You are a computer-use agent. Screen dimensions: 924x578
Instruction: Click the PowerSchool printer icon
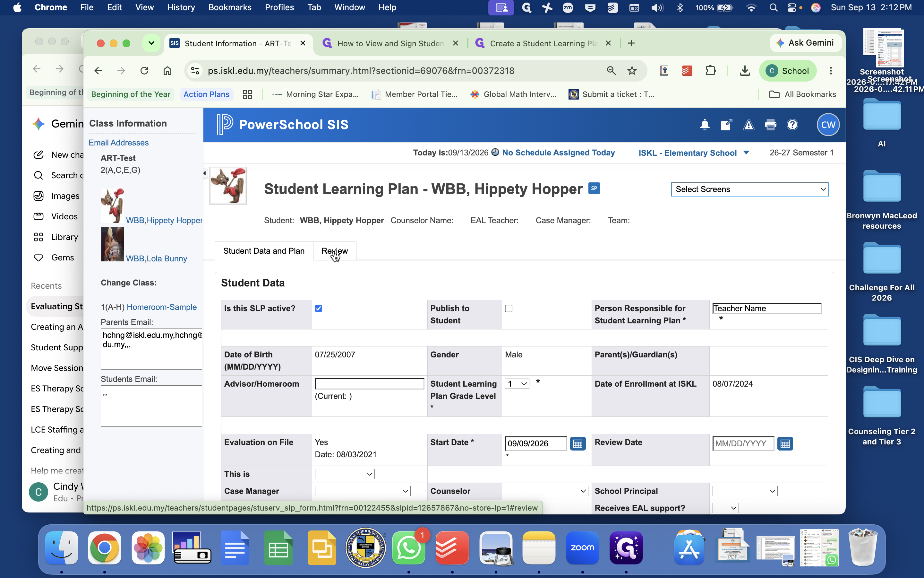[x=771, y=125]
